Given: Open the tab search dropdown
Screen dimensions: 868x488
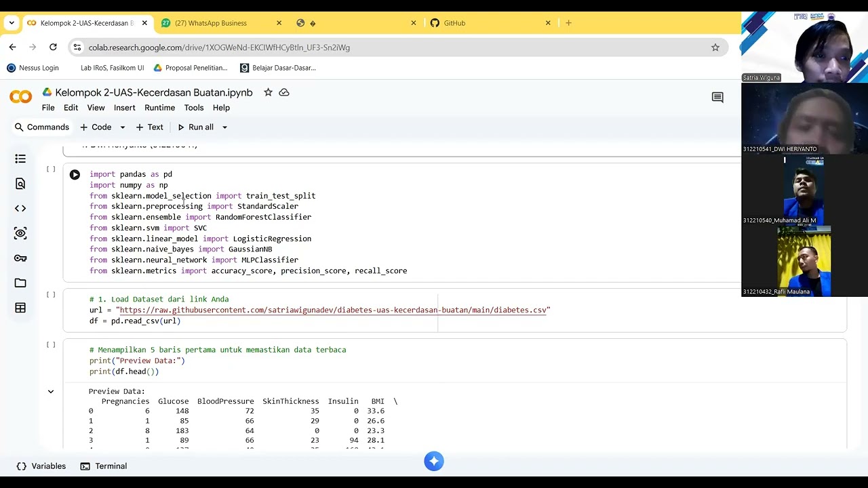Looking at the screenshot, I should point(11,23).
